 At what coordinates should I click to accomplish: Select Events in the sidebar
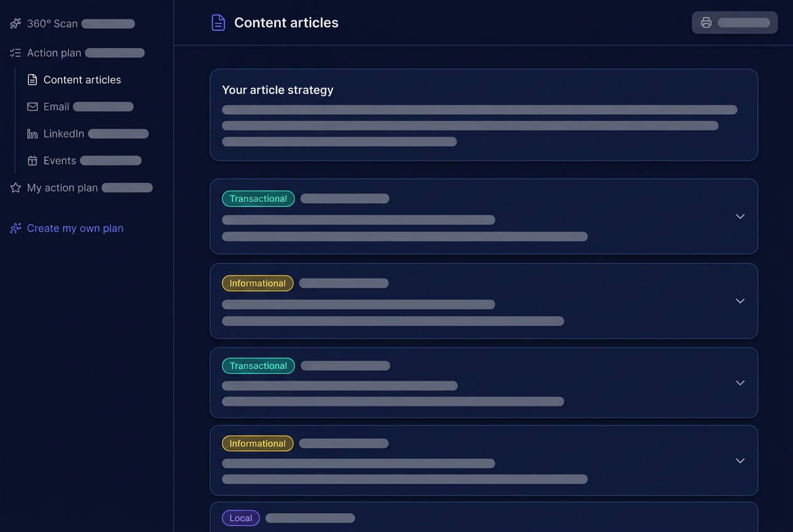[x=84, y=161]
